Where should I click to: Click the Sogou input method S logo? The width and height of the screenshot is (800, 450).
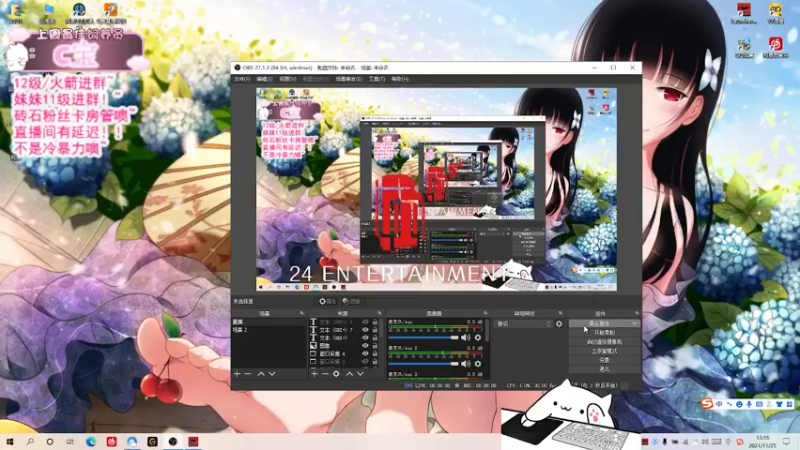707,404
